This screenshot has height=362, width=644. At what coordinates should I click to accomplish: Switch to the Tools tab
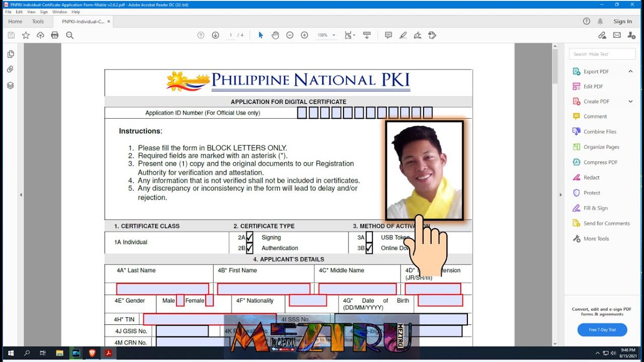38,22
